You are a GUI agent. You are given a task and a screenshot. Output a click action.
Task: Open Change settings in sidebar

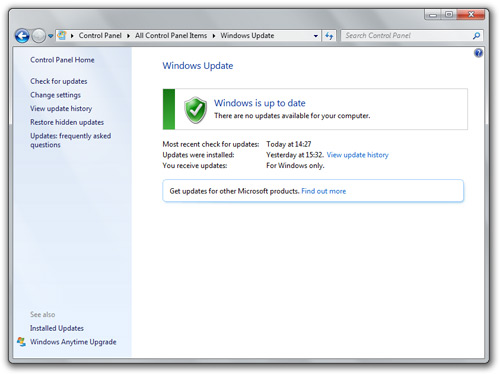pos(55,95)
